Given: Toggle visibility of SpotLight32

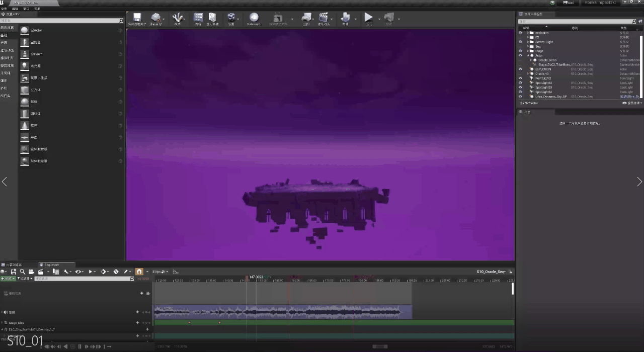Looking at the screenshot, I should pos(520,82).
